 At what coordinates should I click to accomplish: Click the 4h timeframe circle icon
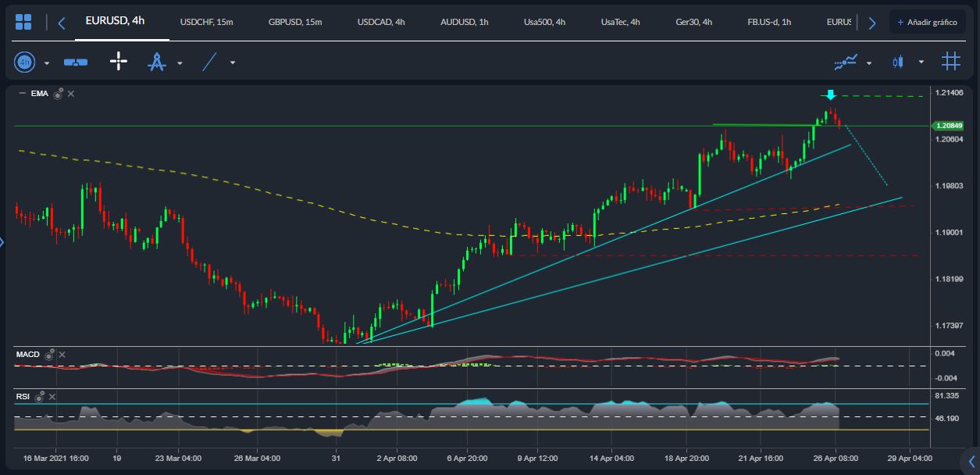[26, 62]
